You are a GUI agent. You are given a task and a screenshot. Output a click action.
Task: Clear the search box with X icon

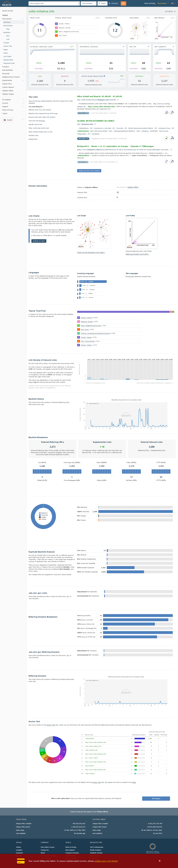(79, 3)
